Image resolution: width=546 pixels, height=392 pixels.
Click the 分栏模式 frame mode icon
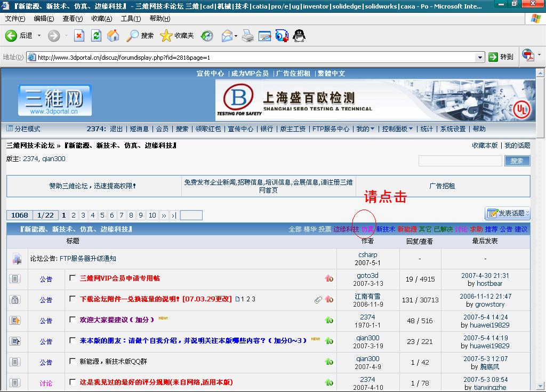(10, 129)
